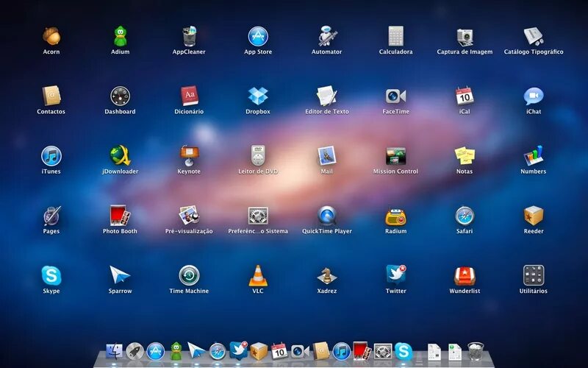Open Twitter in the Launchpad grid
Viewport: 588px width, 368px height.
point(396,275)
